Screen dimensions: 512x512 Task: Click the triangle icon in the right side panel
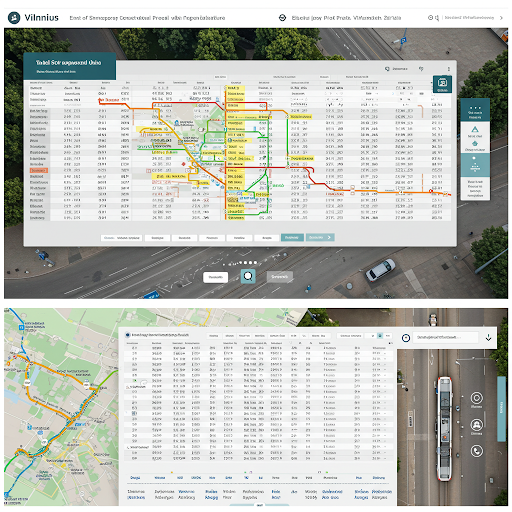tap(475, 129)
